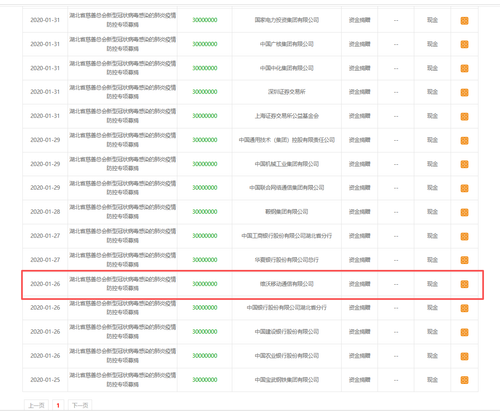Select amount 30000000 in the 深圳证券交易所 row
This screenshot has width=500, height=411.
[205, 92]
